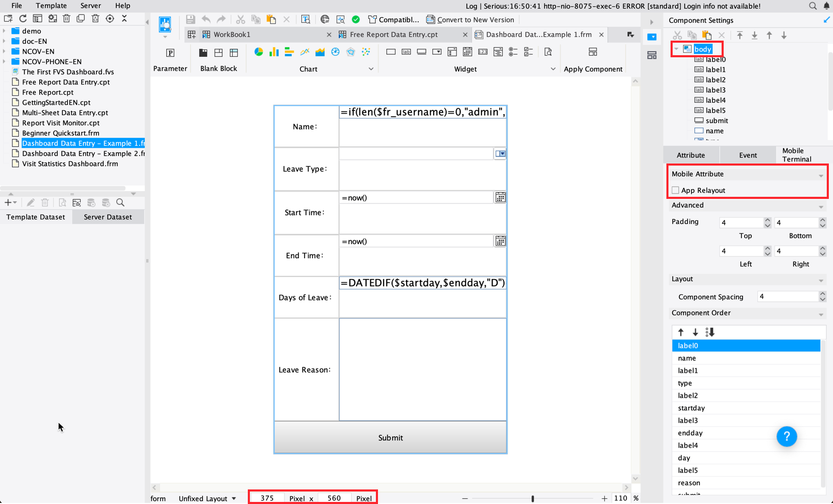Viewport: 833px width, 504px height.
Task: Increase the Top padding with the stepper up arrow
Action: tap(767, 220)
